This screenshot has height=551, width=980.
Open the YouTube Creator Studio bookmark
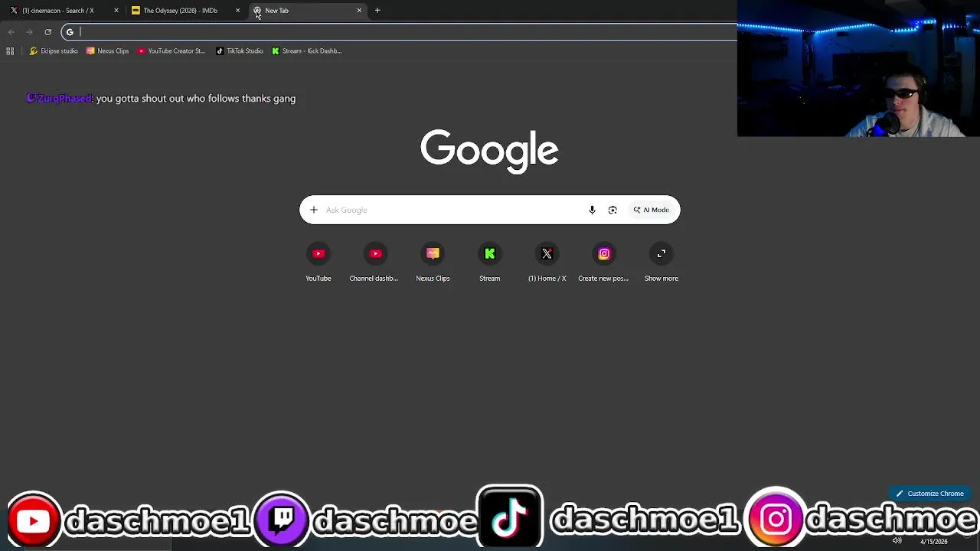coord(171,51)
